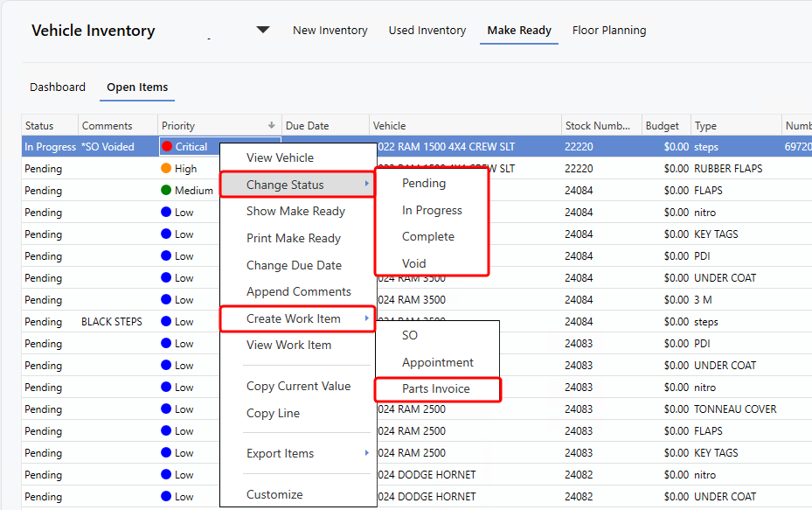
Task: Click the red Critical priority dot
Action: pos(167,147)
